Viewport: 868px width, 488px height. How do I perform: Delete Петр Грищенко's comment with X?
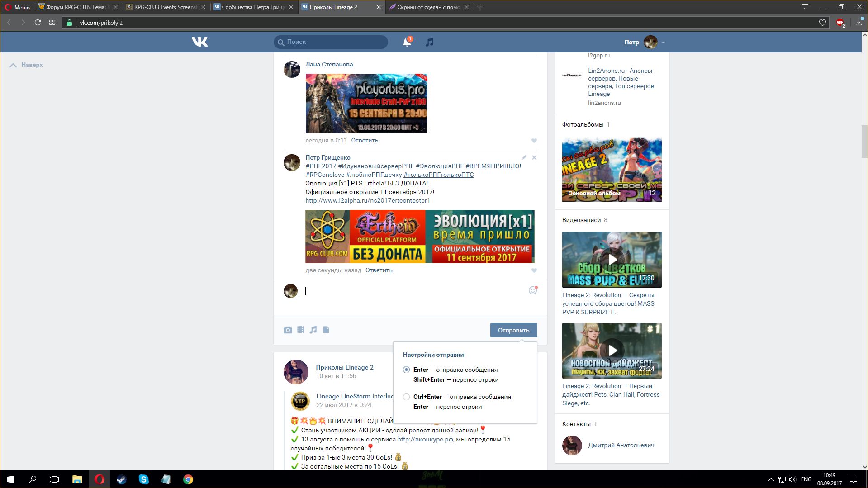pyautogui.click(x=534, y=157)
